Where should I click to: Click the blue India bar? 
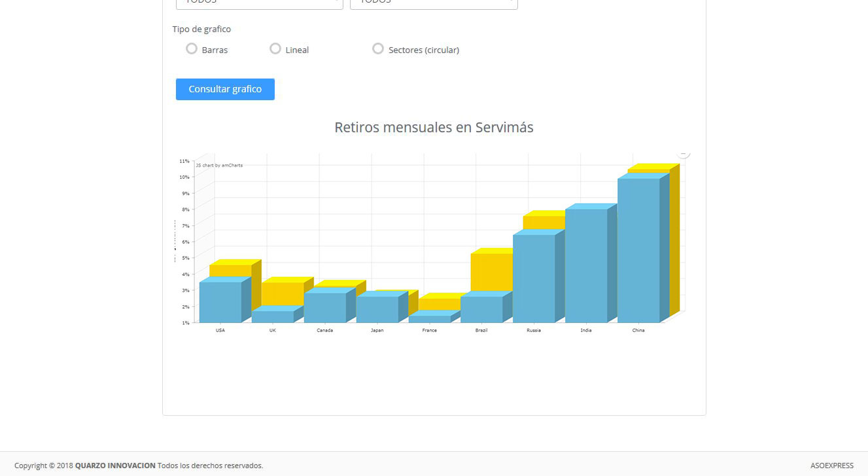pyautogui.click(x=586, y=266)
